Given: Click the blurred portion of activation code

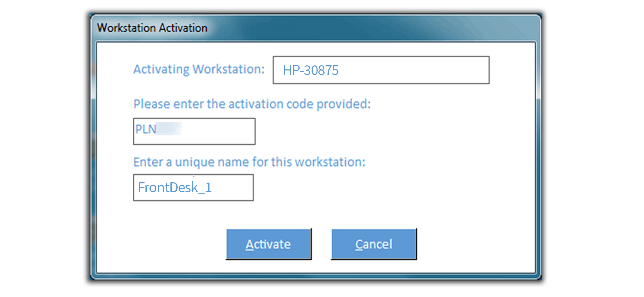Looking at the screenshot, I should 169,129.
